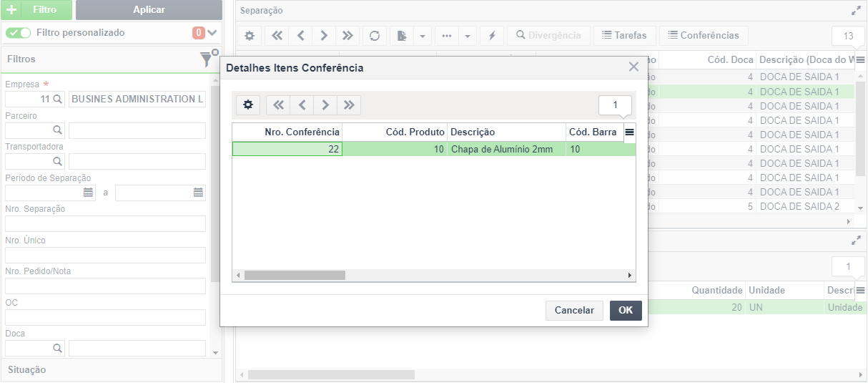Maximize the Separação panel
The width and height of the screenshot is (868, 383).
coord(856,11)
